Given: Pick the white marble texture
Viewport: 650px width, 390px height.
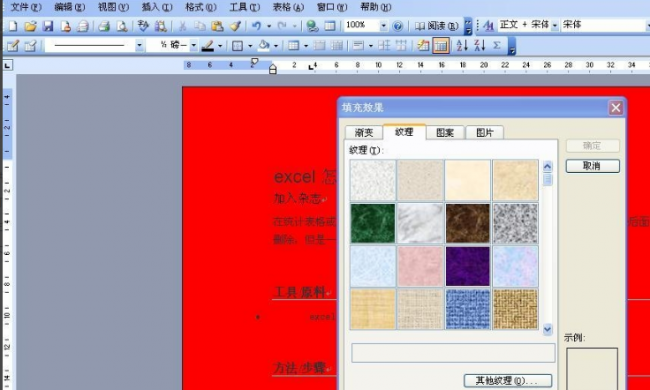Looking at the screenshot, I should click(x=420, y=223).
